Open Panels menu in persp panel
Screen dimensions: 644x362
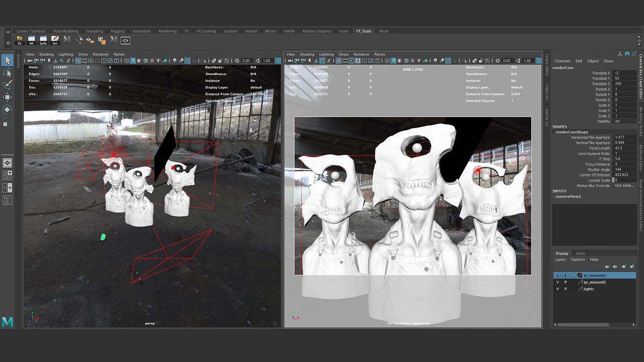(119, 54)
